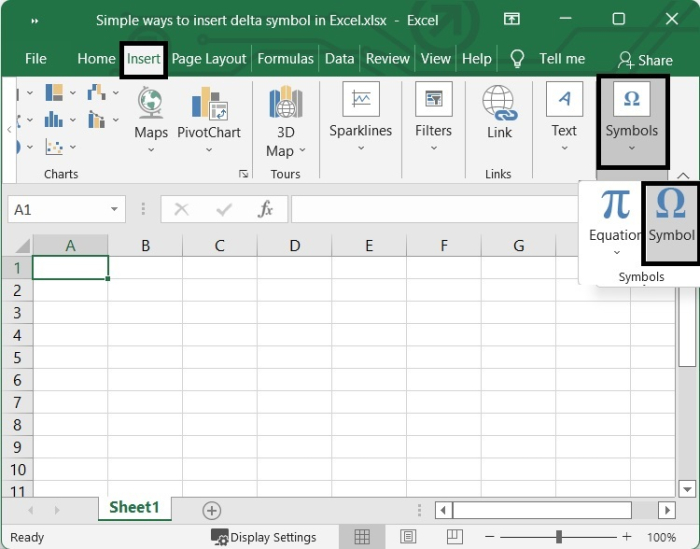Expand Maps dropdown chevron
Image resolution: width=700 pixels, height=549 pixels.
pyautogui.click(x=151, y=150)
